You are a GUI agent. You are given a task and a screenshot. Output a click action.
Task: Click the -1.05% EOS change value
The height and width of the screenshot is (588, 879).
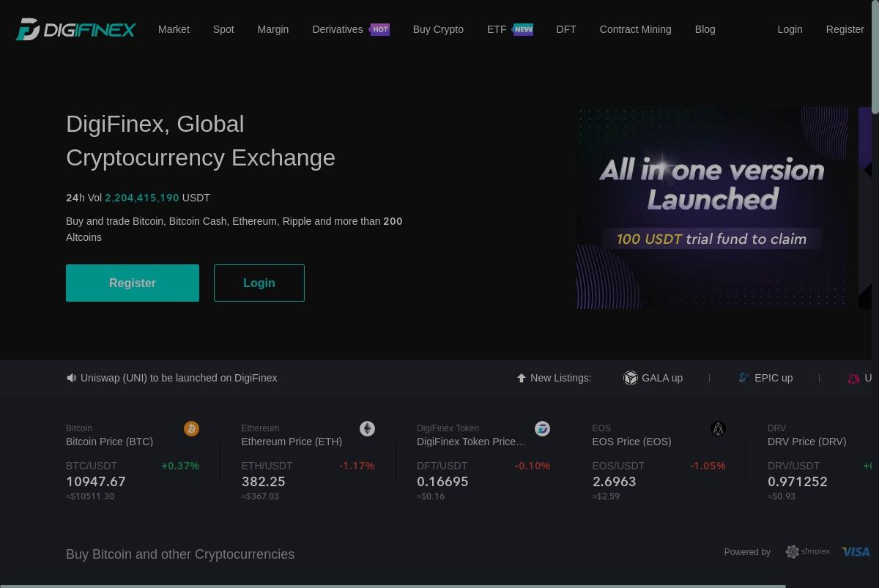point(708,466)
